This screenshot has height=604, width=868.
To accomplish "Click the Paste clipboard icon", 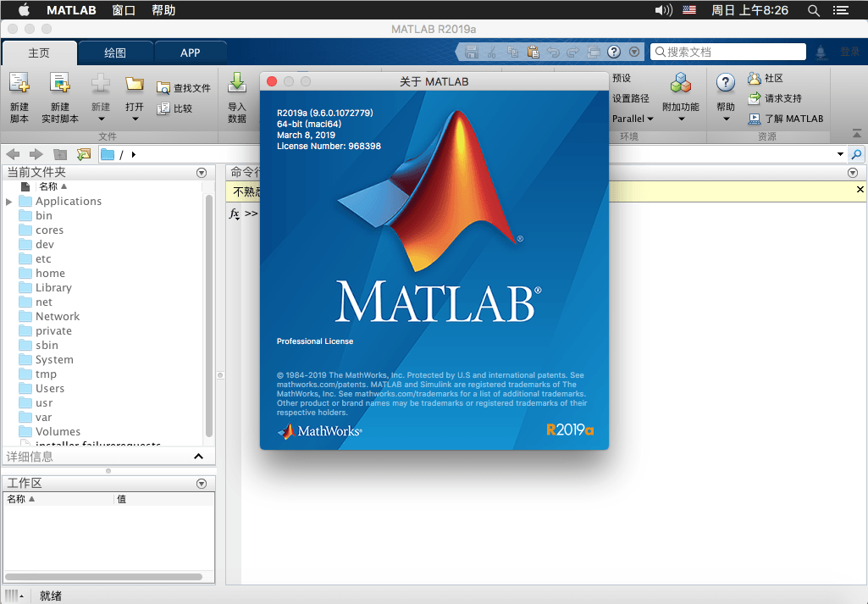I will click(x=534, y=52).
